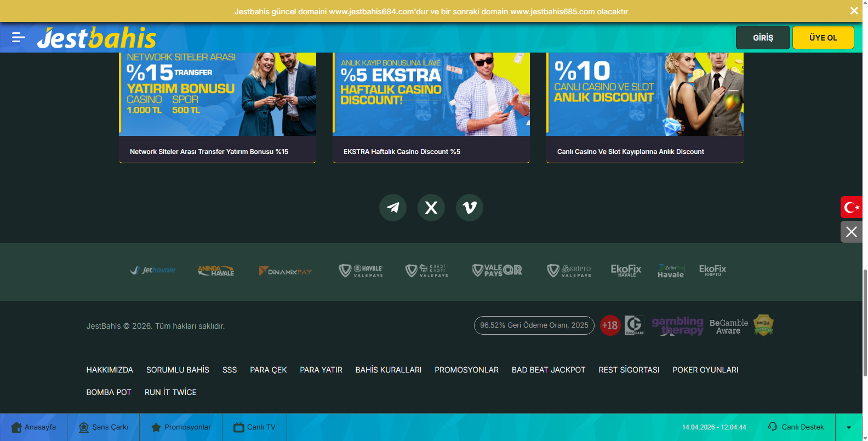Click the Jethavale payment logo
The width and height of the screenshot is (868, 441).
tap(153, 270)
